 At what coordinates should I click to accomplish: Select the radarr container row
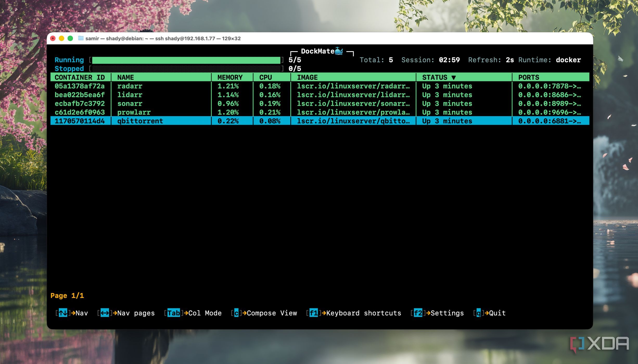point(320,86)
